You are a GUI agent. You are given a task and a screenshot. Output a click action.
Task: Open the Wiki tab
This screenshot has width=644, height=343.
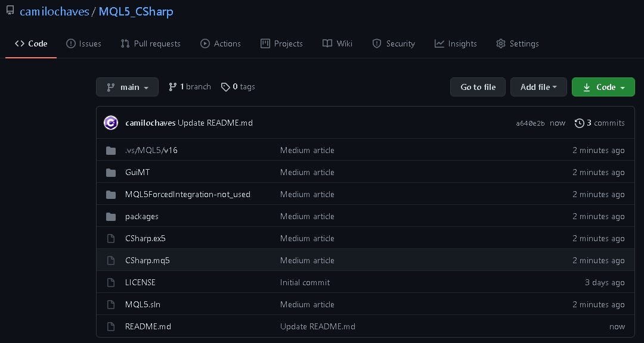pyautogui.click(x=338, y=43)
